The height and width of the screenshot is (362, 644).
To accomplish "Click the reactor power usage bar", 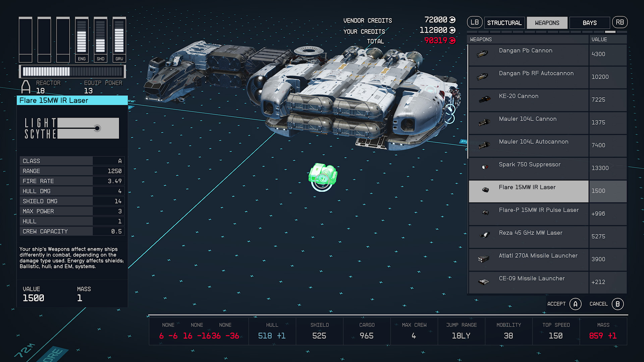I will [x=72, y=71].
